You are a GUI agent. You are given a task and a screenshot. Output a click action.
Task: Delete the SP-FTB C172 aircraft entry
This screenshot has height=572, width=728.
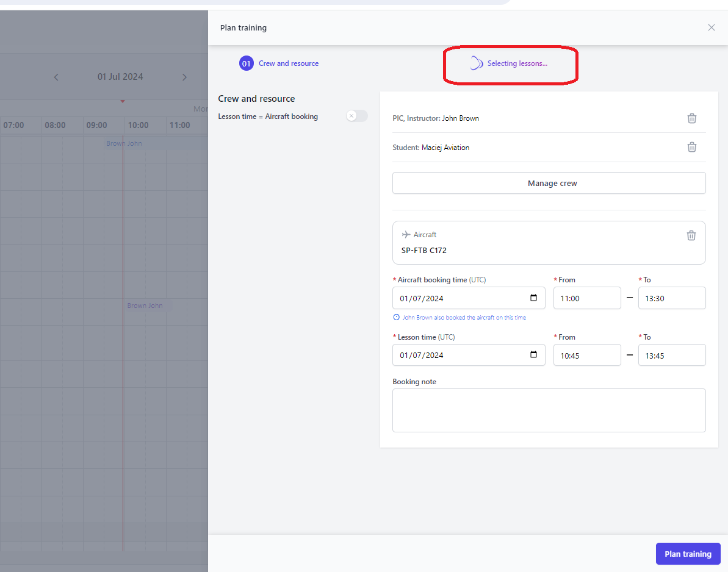coord(691,235)
